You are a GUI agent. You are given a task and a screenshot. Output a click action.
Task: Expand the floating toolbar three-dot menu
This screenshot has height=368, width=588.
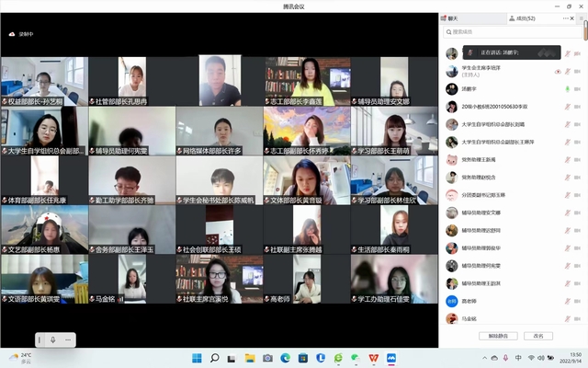[68, 339]
